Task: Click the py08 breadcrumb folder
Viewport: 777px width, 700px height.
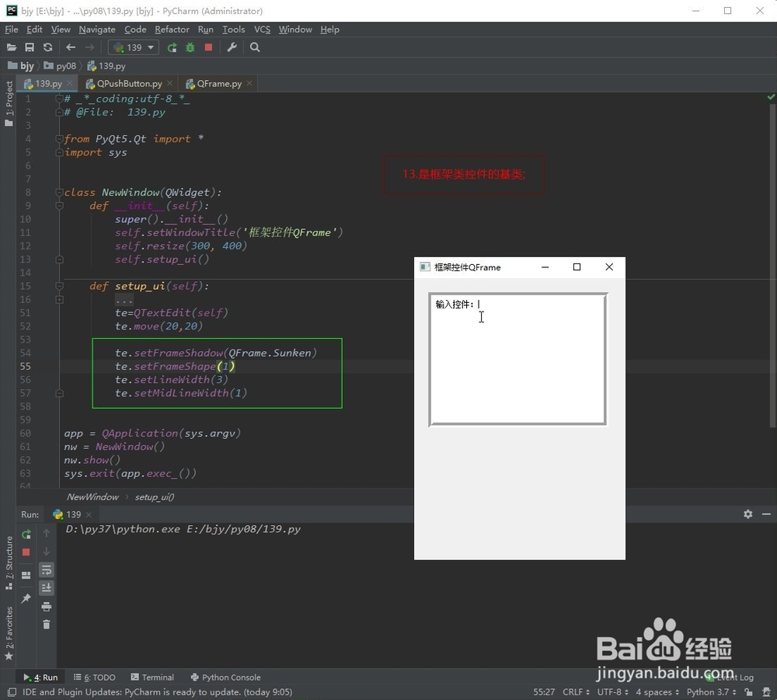Action: 60,66
